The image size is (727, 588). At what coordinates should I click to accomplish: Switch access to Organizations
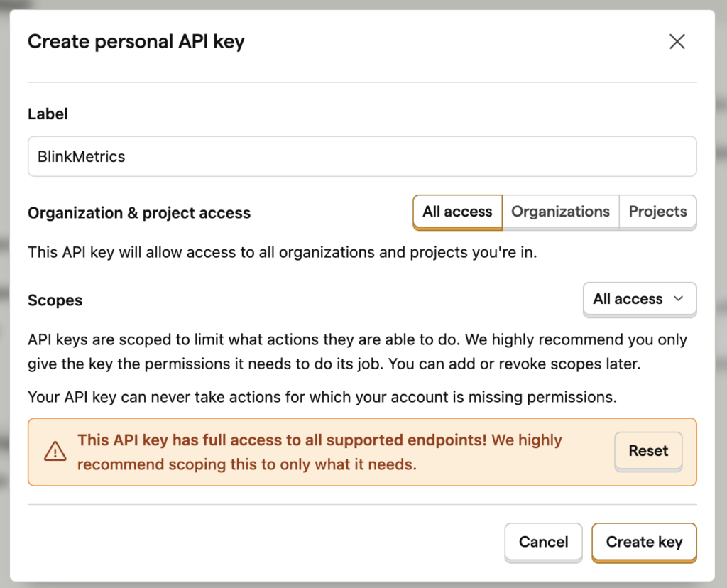pyautogui.click(x=560, y=212)
